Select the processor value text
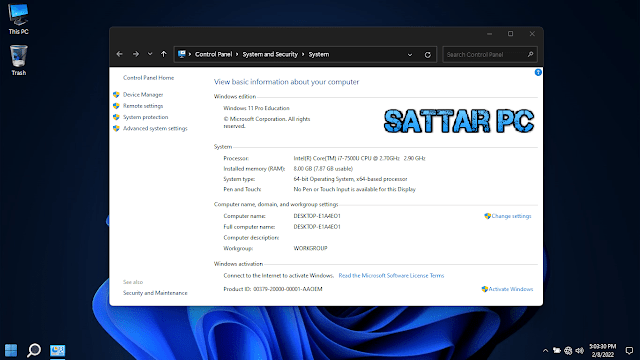 [x=359, y=158]
